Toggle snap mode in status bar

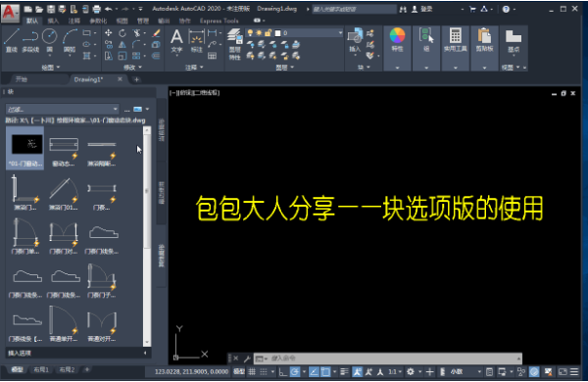coord(264,372)
